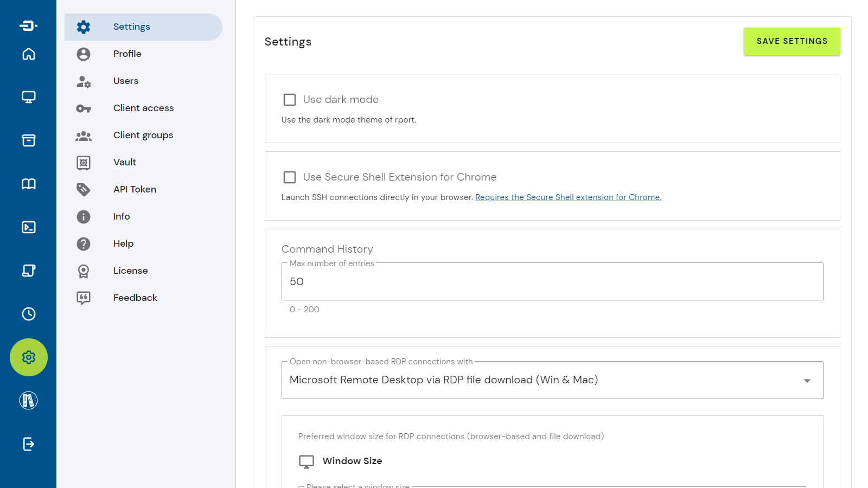The image size is (868, 488).
Task: Open the clients monitor icon in sidebar
Action: tap(29, 97)
